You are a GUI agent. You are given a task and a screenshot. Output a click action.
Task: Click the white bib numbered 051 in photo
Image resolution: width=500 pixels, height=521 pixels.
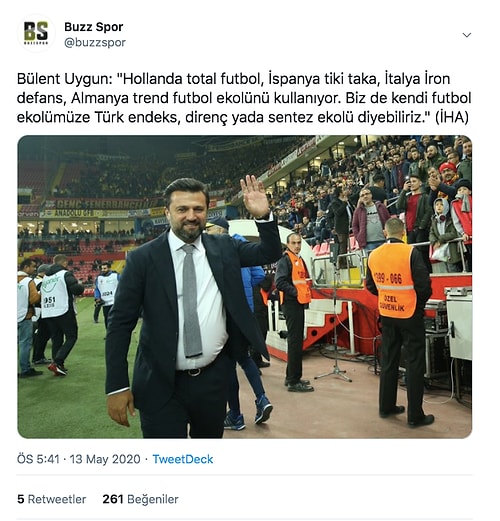tap(54, 294)
